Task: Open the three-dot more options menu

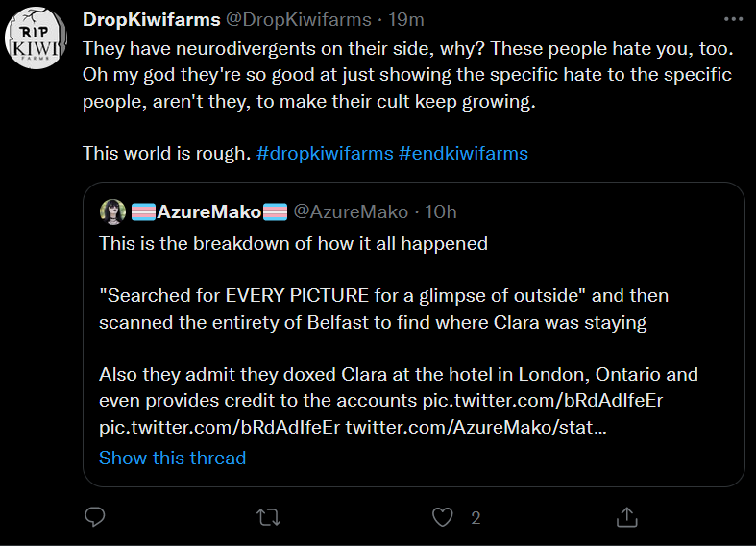Action: click(733, 19)
